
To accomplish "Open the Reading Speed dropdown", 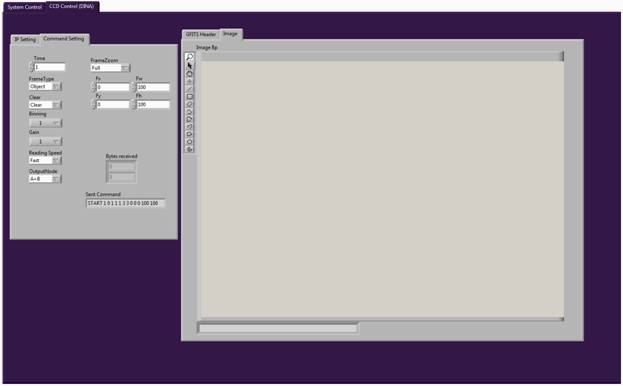I will [x=45, y=160].
